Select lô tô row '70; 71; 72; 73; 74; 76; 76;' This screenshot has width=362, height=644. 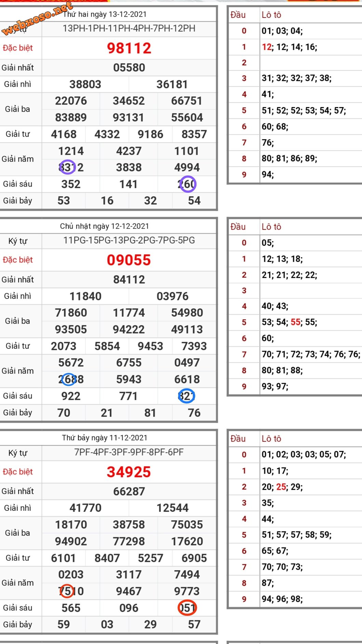coord(311,354)
